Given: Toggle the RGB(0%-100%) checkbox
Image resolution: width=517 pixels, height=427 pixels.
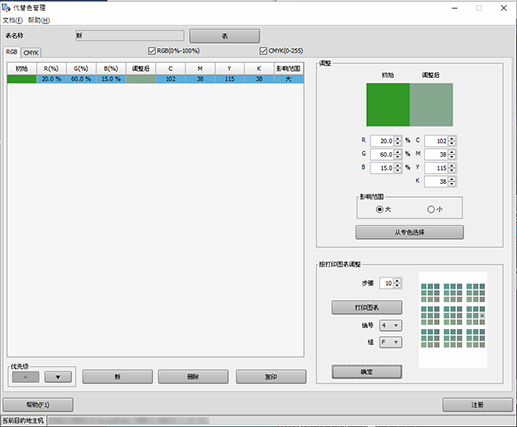Looking at the screenshot, I should [x=152, y=51].
